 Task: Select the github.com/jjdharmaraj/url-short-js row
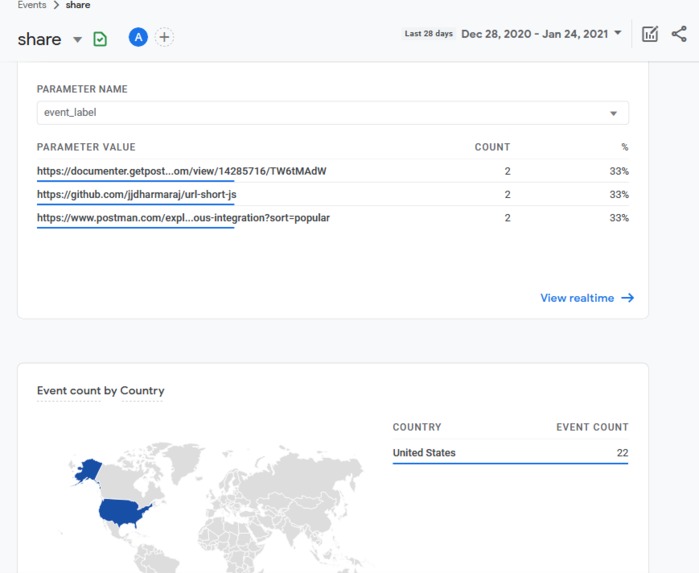tap(333, 195)
